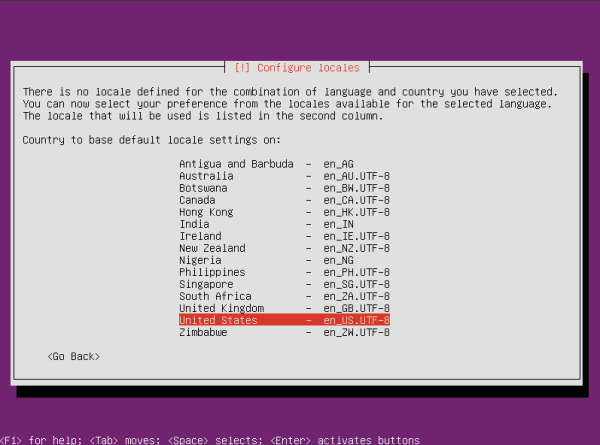Choose Hong Kong locale row
Screen dimensions: 600x445
pyautogui.click(x=284, y=212)
